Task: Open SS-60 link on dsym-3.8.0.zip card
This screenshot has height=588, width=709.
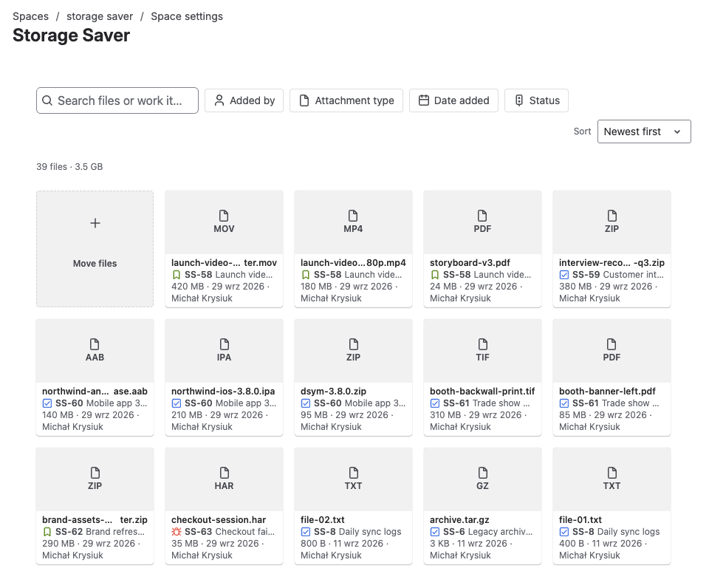Action: (x=328, y=403)
